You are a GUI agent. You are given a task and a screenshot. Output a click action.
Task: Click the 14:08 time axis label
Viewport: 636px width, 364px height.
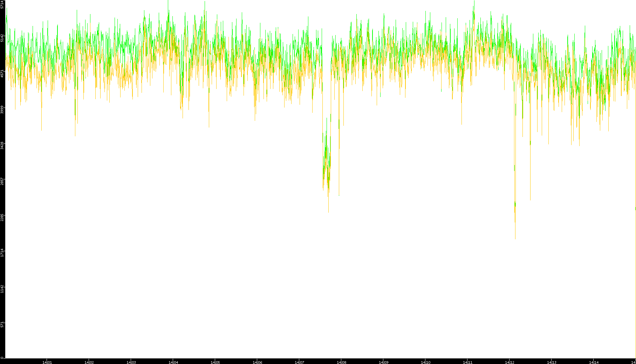click(341, 362)
